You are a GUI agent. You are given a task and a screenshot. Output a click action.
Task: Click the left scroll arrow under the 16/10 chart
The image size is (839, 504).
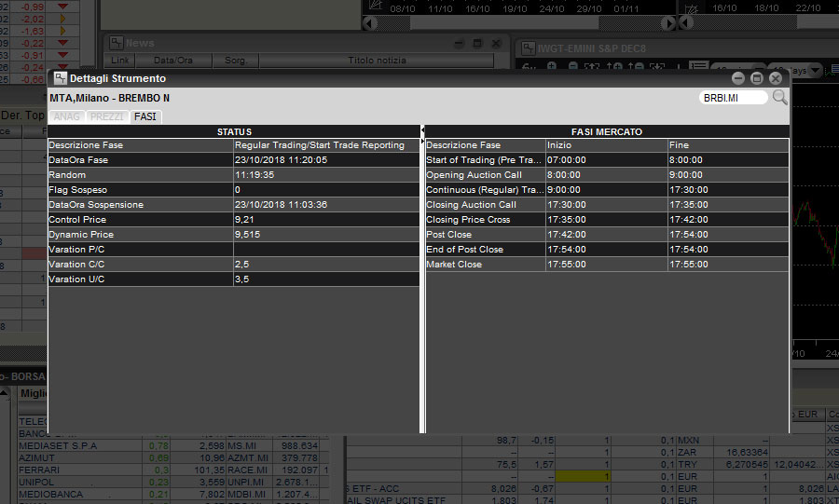686,23
